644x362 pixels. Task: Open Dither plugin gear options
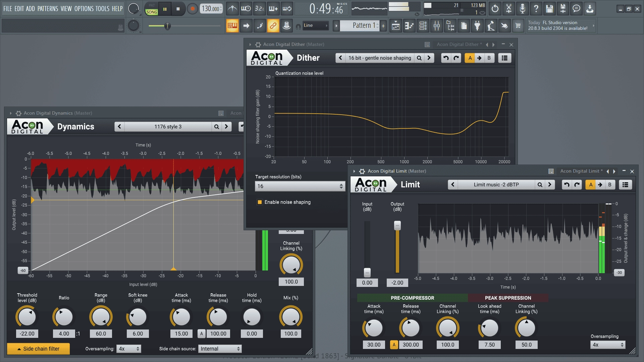(x=258, y=44)
